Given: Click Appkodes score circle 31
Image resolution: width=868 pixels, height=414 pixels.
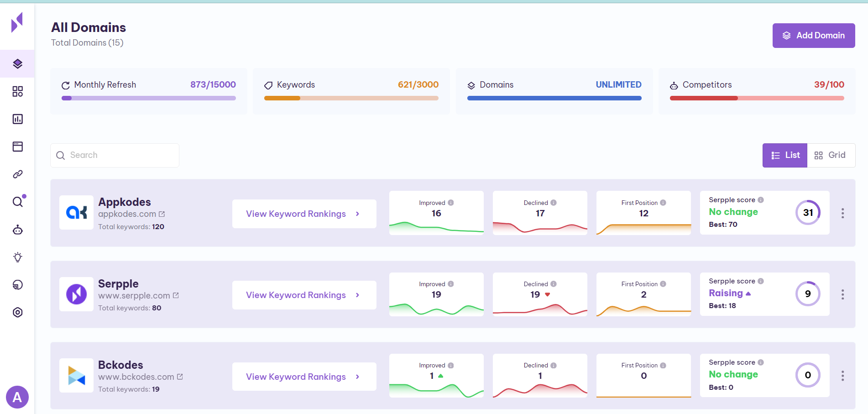Looking at the screenshot, I should click(x=808, y=212).
